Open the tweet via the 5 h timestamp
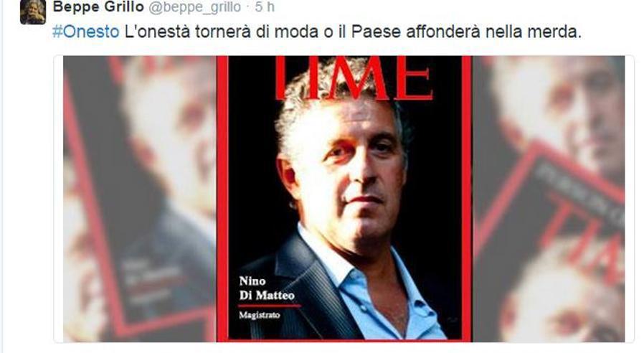 click(265, 6)
